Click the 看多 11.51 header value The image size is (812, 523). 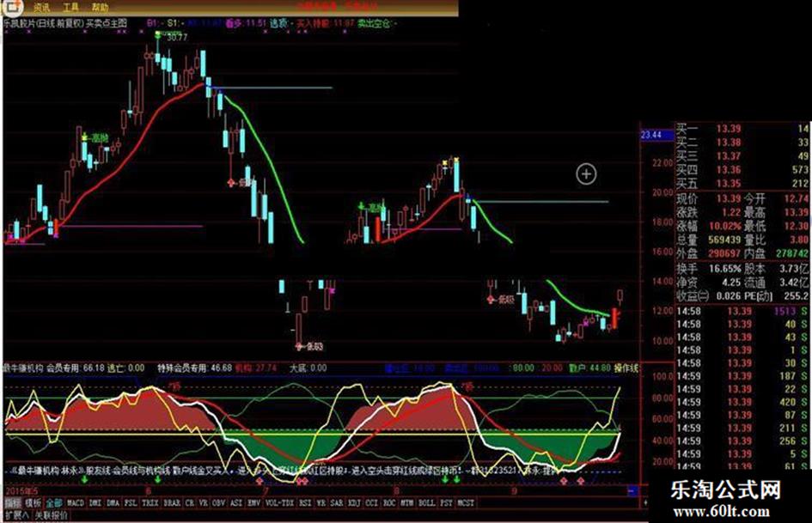click(x=246, y=23)
